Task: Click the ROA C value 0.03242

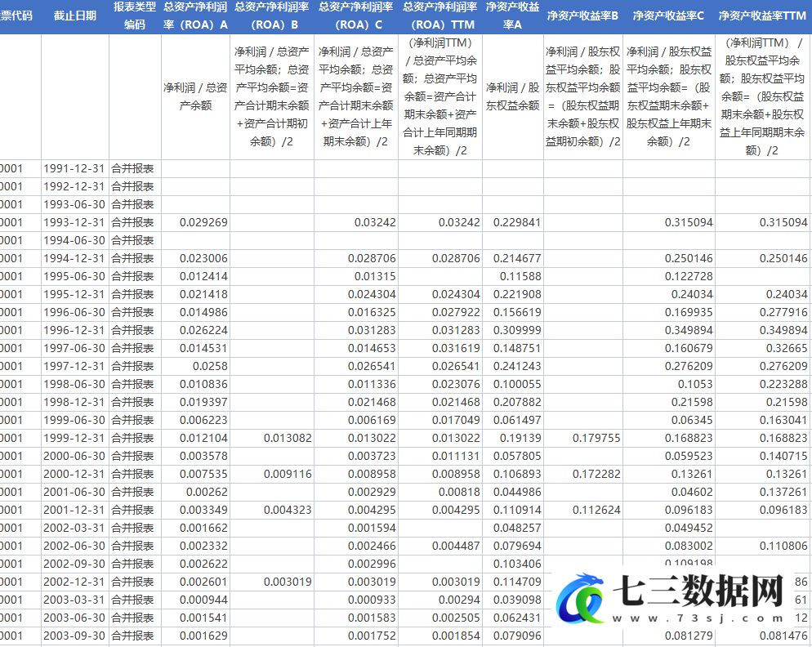Action: (356, 223)
